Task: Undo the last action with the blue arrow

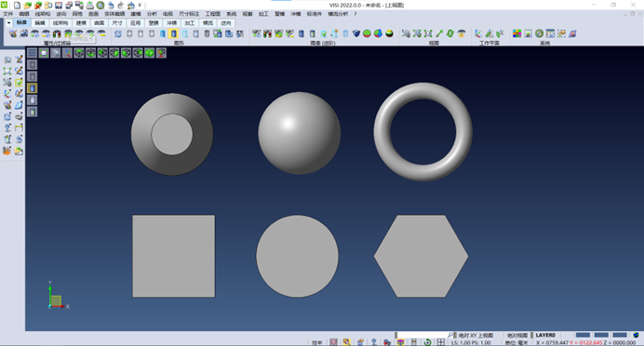Action: pyautogui.click(x=111, y=6)
